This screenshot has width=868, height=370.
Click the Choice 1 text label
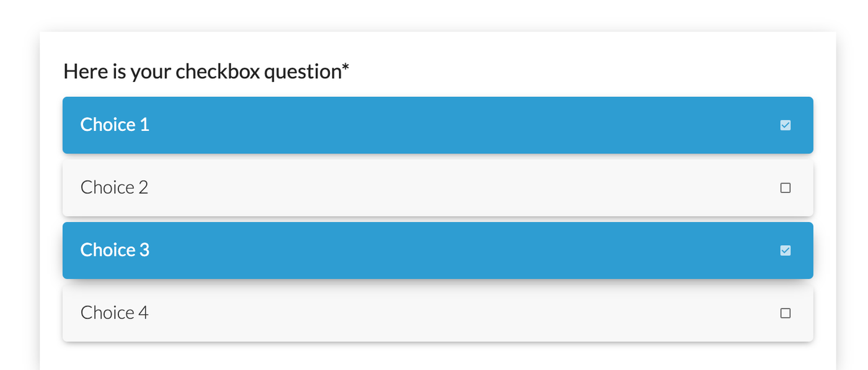click(x=114, y=125)
